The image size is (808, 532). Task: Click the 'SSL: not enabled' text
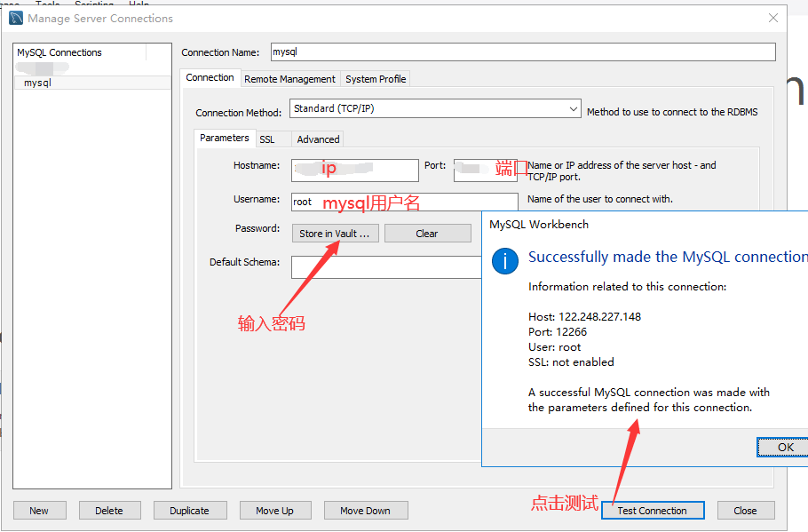[571, 361]
